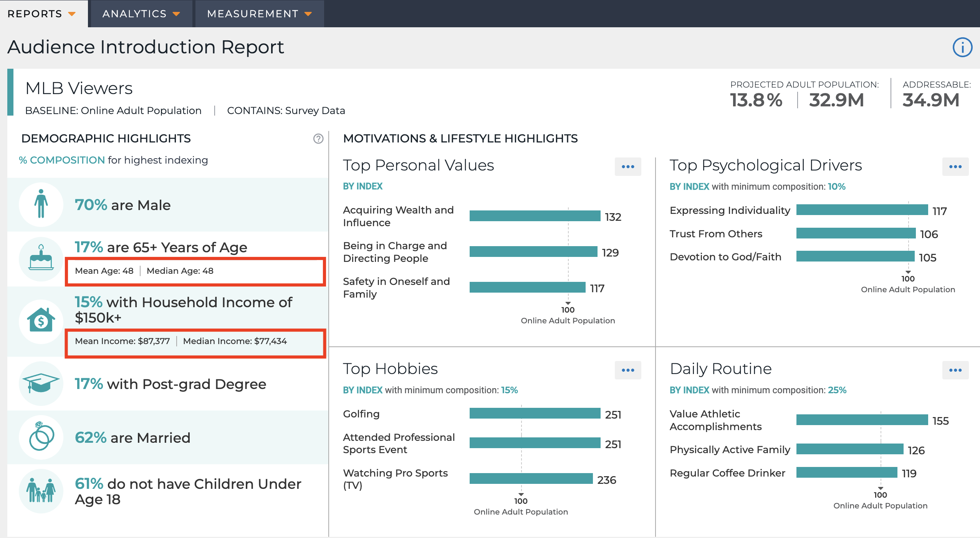Click '61% do not have Children Under Age 18'

click(x=188, y=492)
